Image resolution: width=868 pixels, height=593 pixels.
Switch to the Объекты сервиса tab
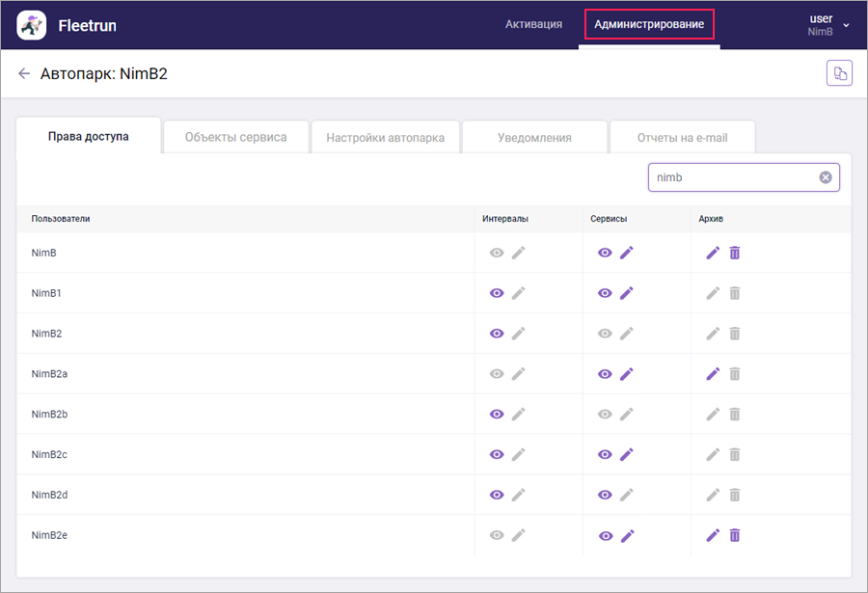235,137
